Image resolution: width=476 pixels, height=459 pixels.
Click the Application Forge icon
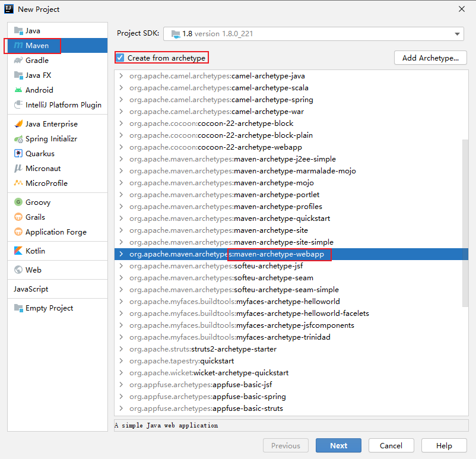click(18, 232)
